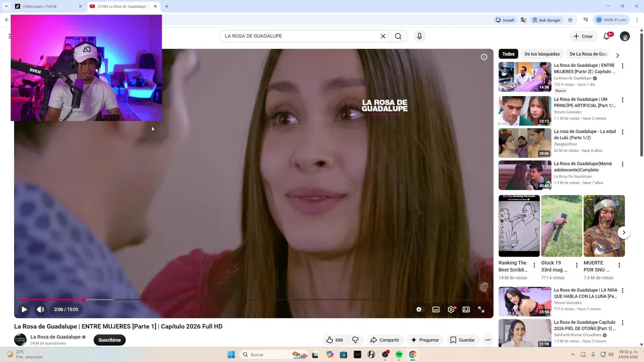Open options for LA NIÑA QUE HABLA video
This screenshot has width=644, height=362.
622,291
